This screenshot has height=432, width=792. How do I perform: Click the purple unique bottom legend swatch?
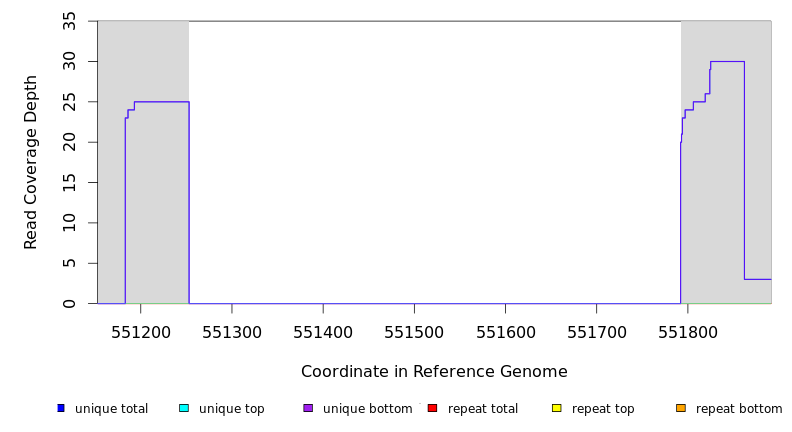pyautogui.click(x=308, y=408)
